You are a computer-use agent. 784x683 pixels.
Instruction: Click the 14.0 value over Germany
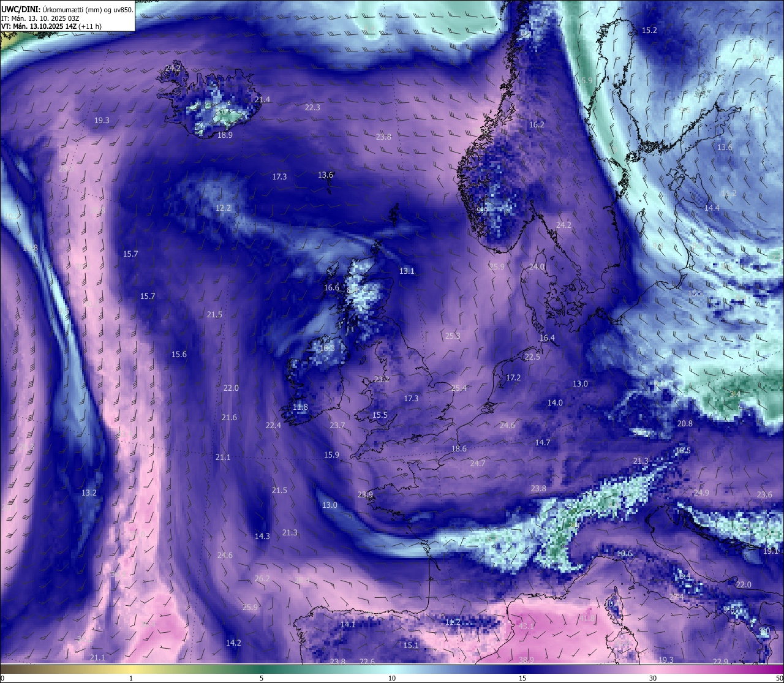pyautogui.click(x=555, y=402)
